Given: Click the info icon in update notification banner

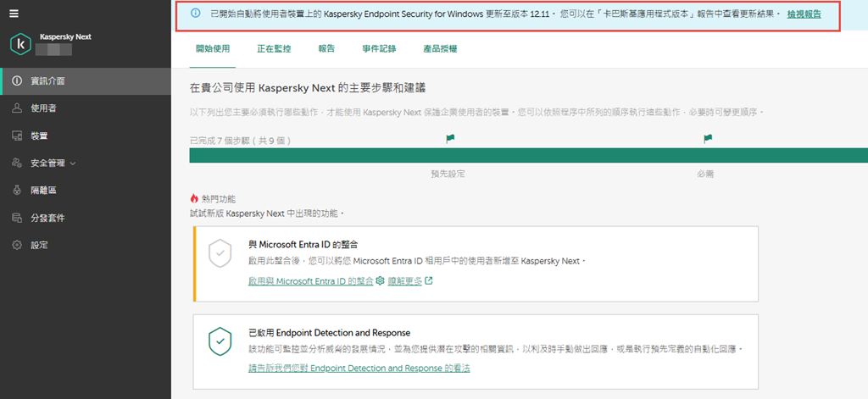Looking at the screenshot, I should pyautogui.click(x=196, y=14).
